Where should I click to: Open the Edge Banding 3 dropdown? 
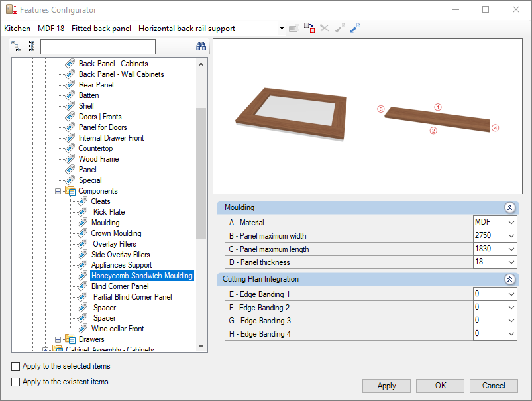click(511, 321)
